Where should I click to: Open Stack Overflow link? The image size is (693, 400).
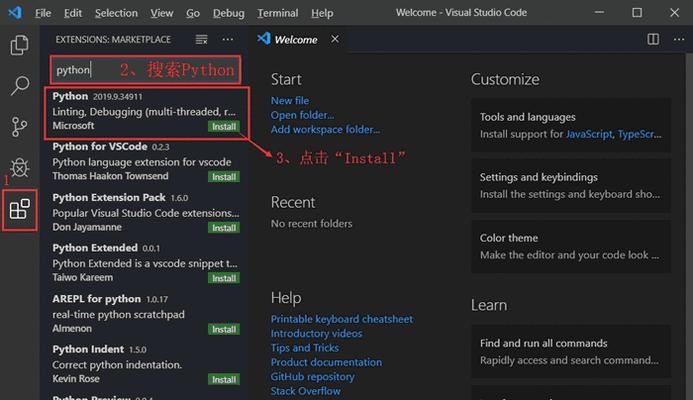[x=305, y=391]
